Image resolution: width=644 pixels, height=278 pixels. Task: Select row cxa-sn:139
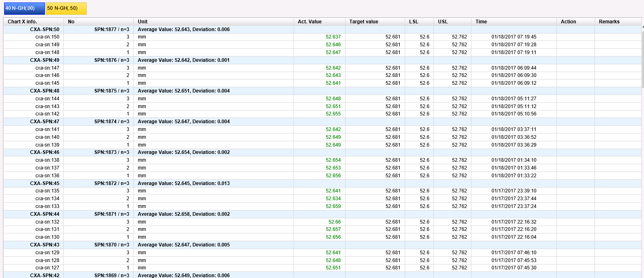pos(322,145)
